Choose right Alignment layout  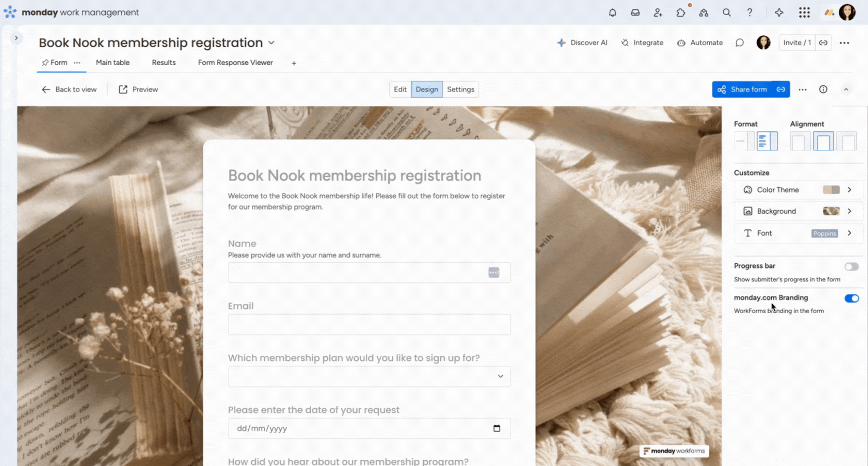click(846, 141)
